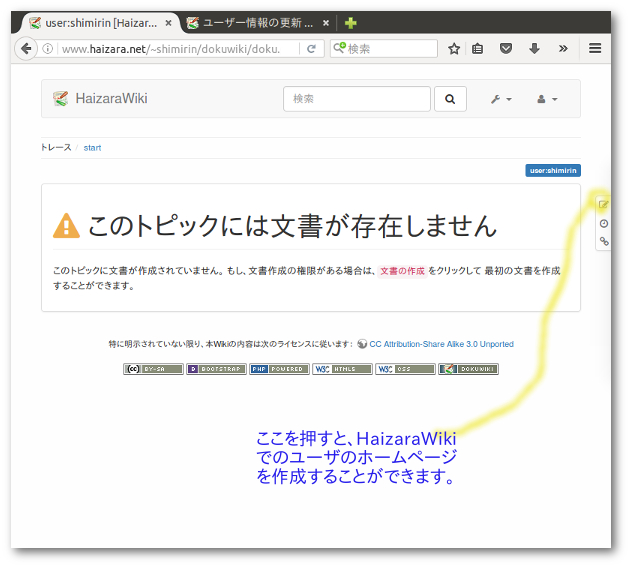Image resolution: width=630 pixels, height=567 pixels.
Task: Open page revision history clock icon
Action: coord(603,223)
